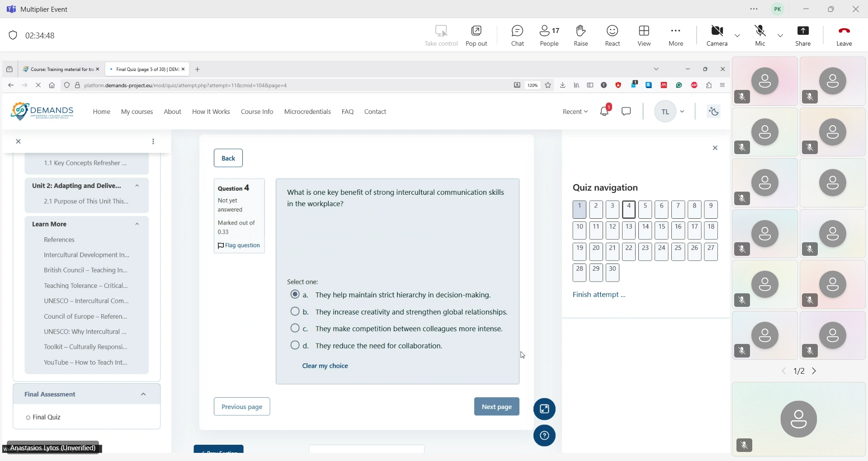Switch to the Course Training material tab
This screenshot has height=461, width=868.
point(58,70)
